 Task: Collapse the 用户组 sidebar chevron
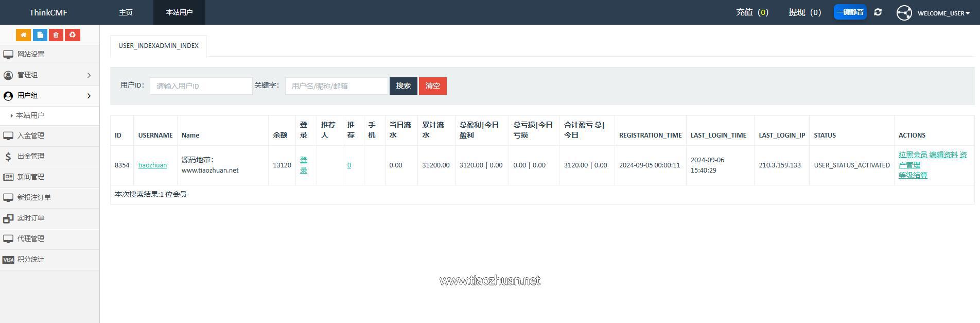coord(89,96)
